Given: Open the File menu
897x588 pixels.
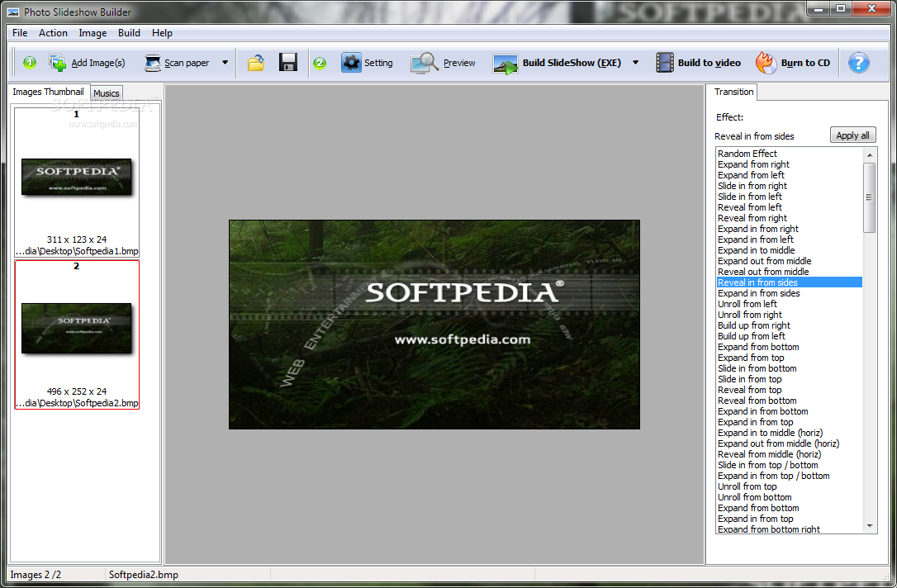Looking at the screenshot, I should (20, 33).
